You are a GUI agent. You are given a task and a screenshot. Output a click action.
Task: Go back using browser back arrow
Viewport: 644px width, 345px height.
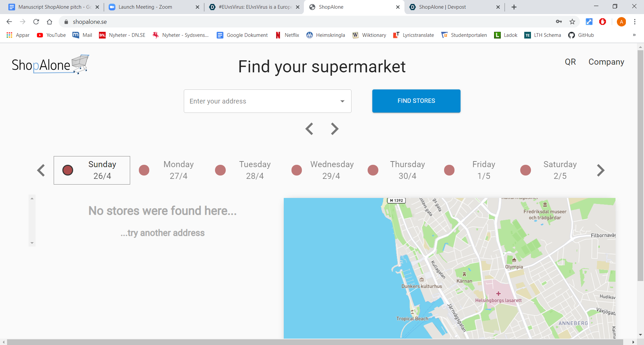tap(9, 22)
